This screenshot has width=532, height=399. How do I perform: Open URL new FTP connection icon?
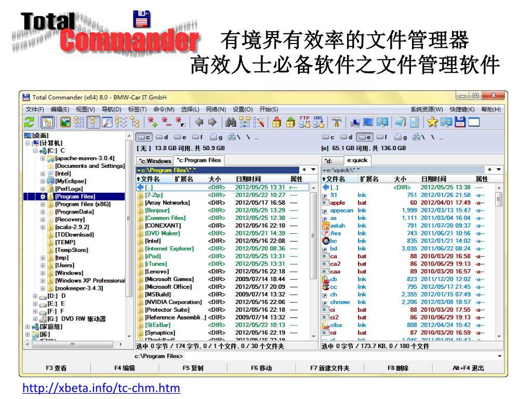(x=318, y=122)
